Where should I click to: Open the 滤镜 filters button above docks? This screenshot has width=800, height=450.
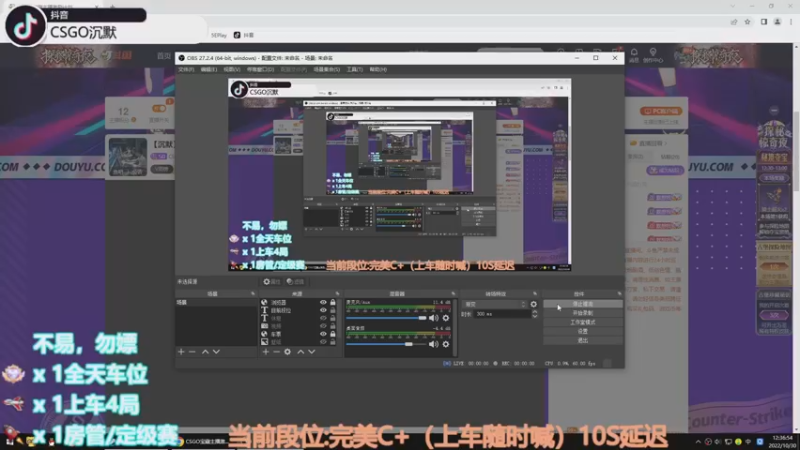[x=295, y=282]
